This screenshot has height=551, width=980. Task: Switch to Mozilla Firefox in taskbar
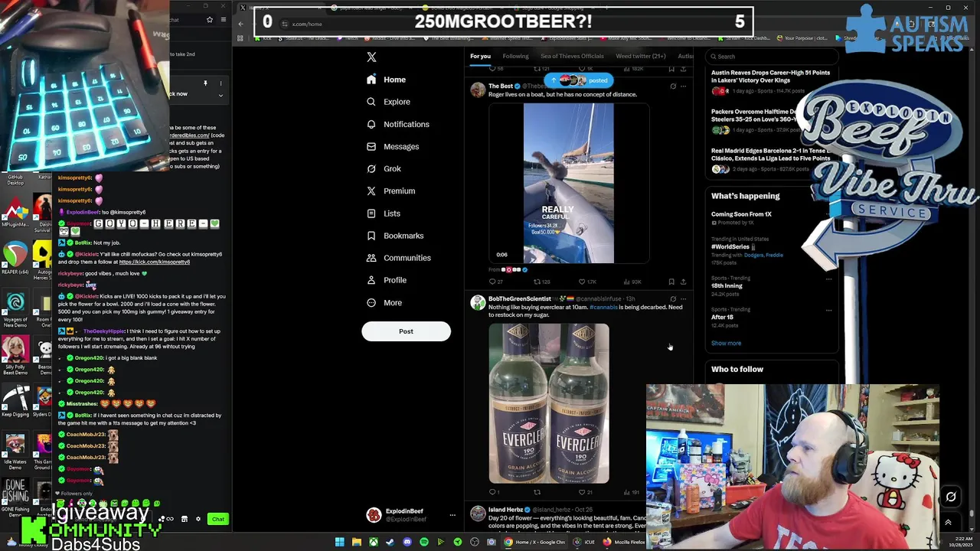(624, 542)
